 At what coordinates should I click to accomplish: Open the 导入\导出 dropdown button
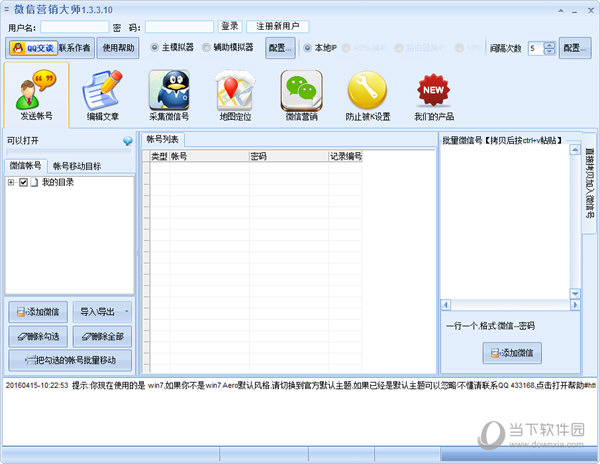pos(102,312)
